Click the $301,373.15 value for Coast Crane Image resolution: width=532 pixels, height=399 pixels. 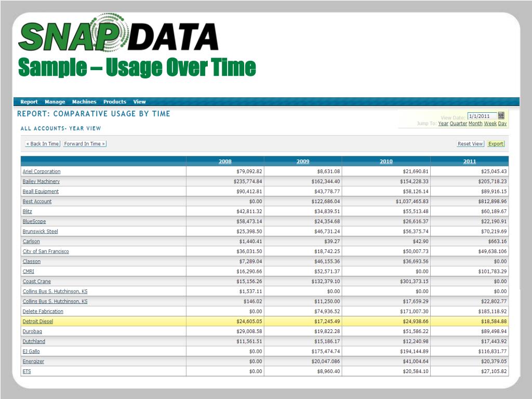pos(414,282)
